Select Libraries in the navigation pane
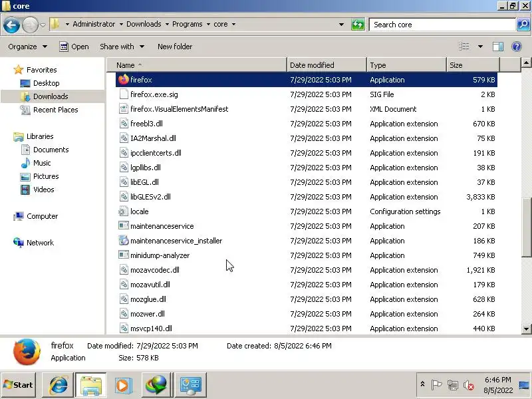 tap(40, 136)
